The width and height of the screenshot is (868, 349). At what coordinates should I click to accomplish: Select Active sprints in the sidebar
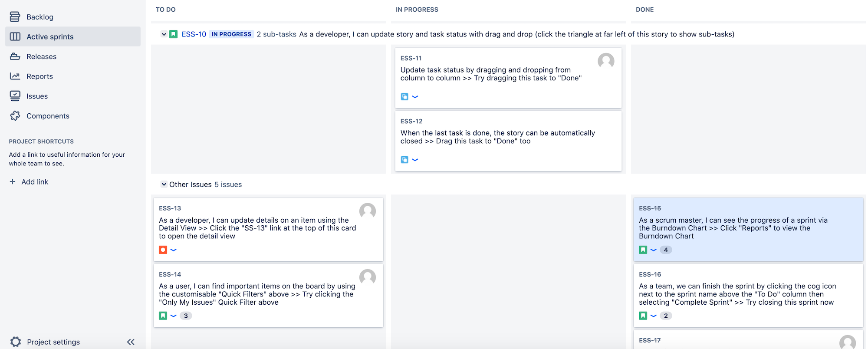pos(50,36)
